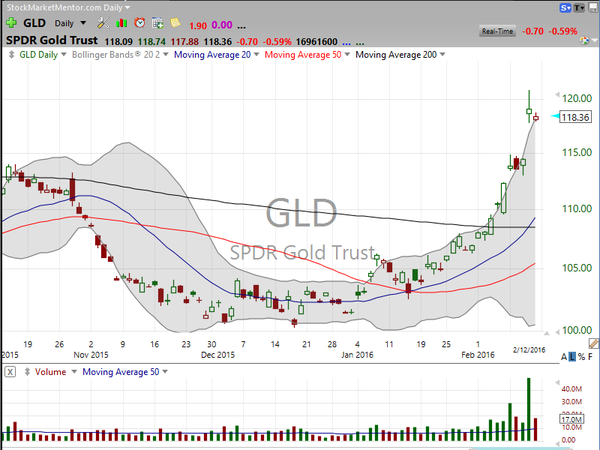
Task: Expand the Moving Average 200 dropdown arrow
Action: tap(442, 54)
